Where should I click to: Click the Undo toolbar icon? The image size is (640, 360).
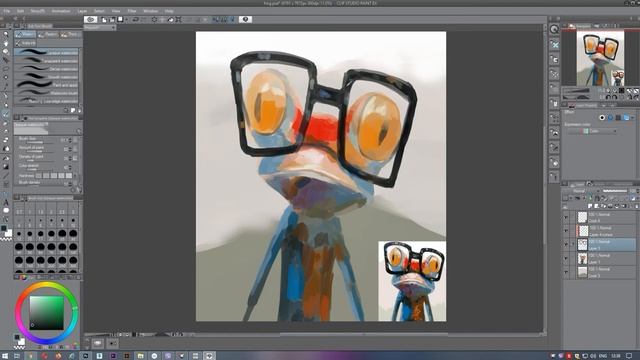[x=136, y=20]
